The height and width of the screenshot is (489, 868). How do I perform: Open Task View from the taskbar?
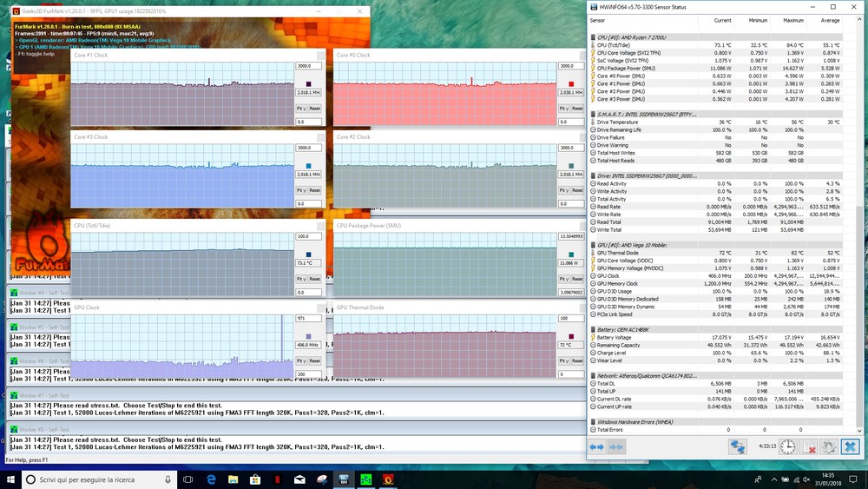pyautogui.click(x=187, y=479)
